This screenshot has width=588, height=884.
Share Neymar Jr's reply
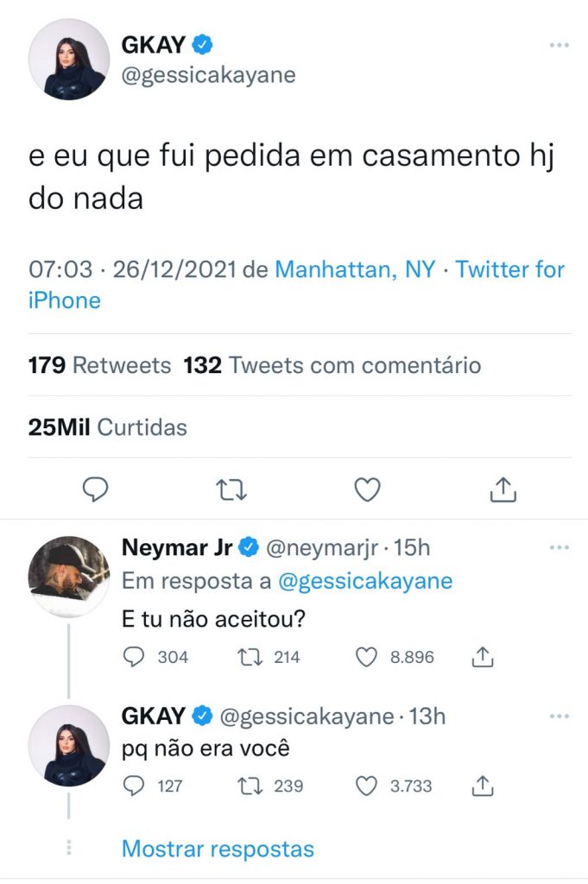pos(482,657)
